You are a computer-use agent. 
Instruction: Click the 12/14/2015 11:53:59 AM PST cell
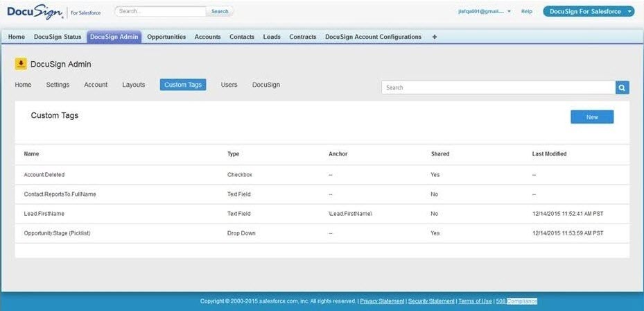click(568, 233)
